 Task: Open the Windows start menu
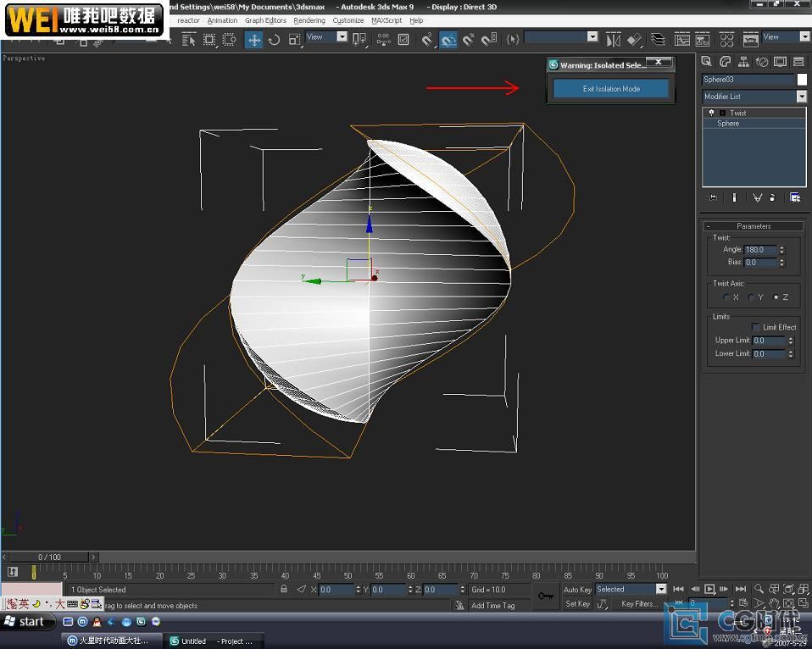click(x=27, y=622)
